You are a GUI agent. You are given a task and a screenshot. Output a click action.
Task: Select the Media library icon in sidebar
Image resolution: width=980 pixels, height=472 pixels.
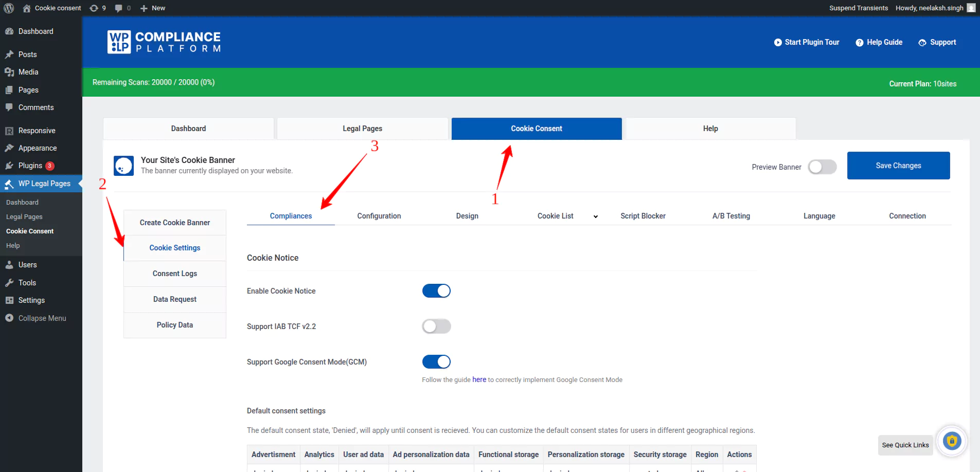(10, 72)
